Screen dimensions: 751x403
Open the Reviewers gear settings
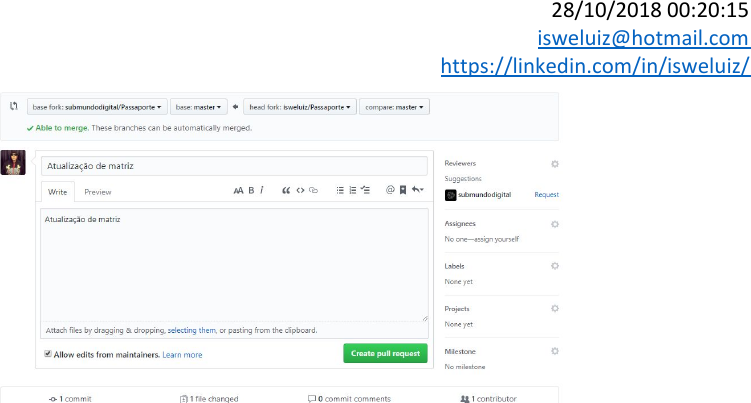point(555,164)
